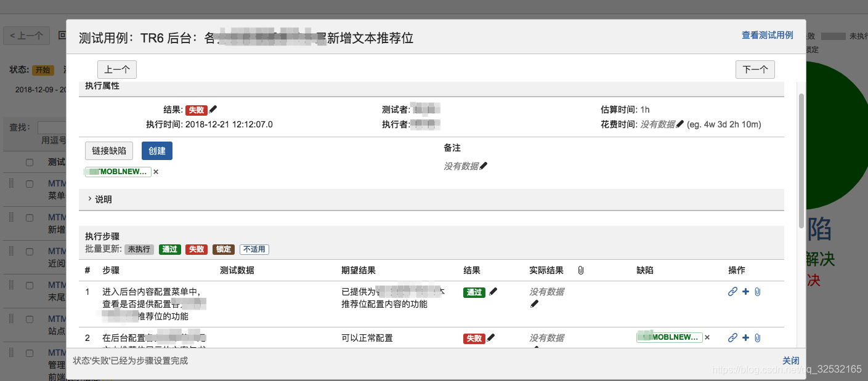Set batch update to 不适用

coord(254,249)
